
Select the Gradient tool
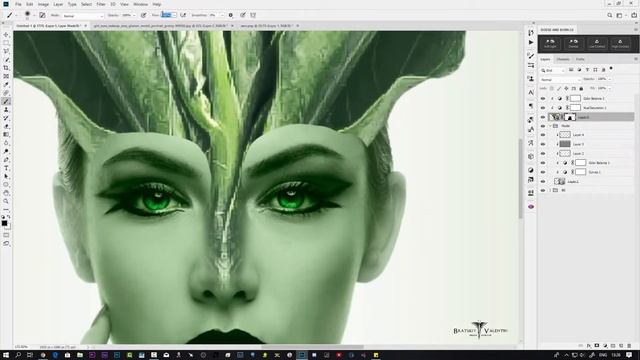(6, 135)
